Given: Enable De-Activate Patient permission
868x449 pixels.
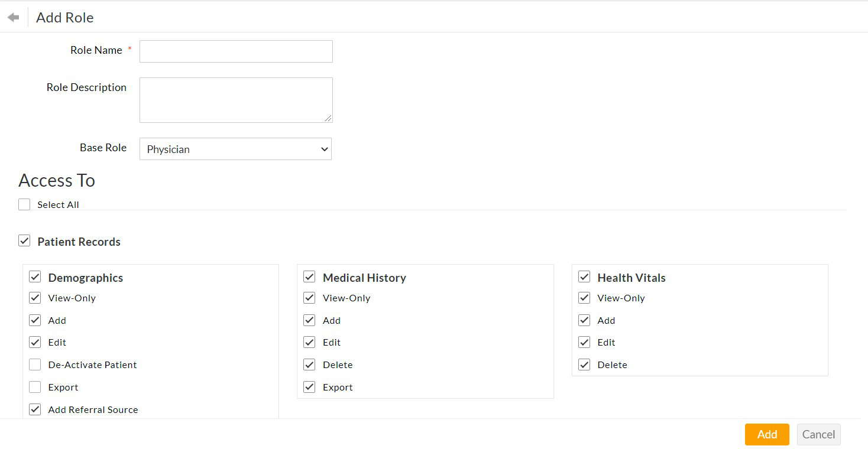Looking at the screenshot, I should (x=35, y=365).
